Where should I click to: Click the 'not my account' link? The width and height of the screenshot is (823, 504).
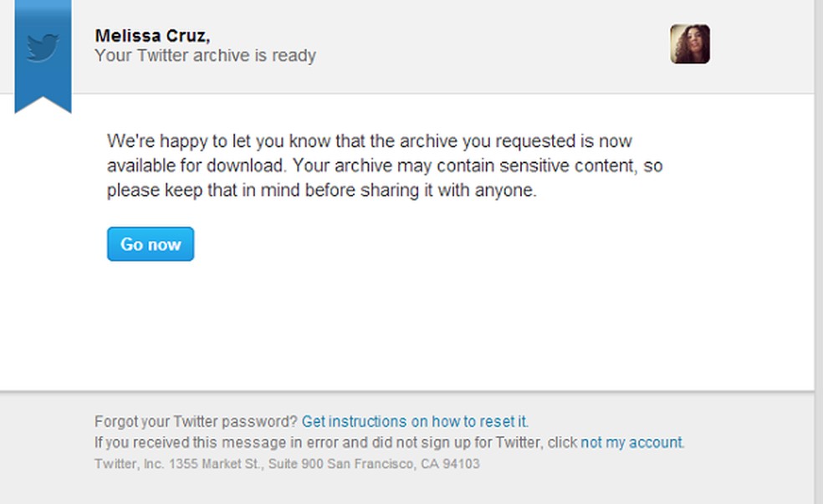point(631,442)
